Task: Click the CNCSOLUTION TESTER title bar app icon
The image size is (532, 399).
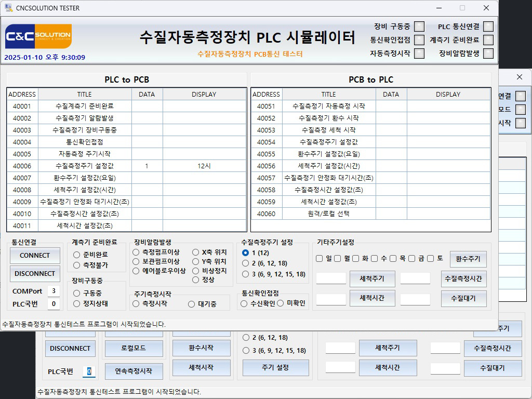Action: (x=9, y=8)
